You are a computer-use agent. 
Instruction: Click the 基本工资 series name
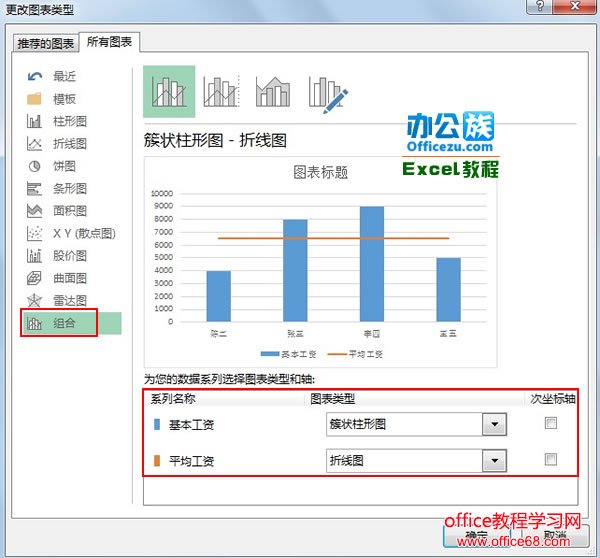(x=191, y=424)
